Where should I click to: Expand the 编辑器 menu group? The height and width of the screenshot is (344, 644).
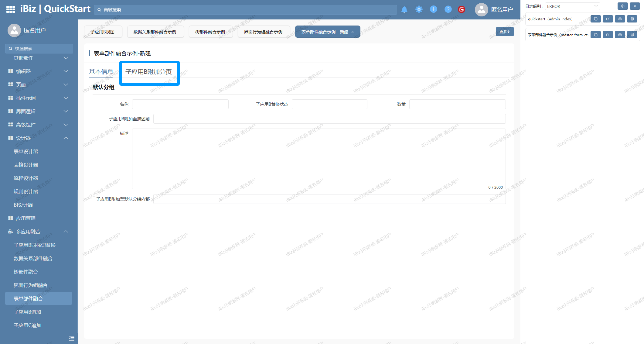39,71
